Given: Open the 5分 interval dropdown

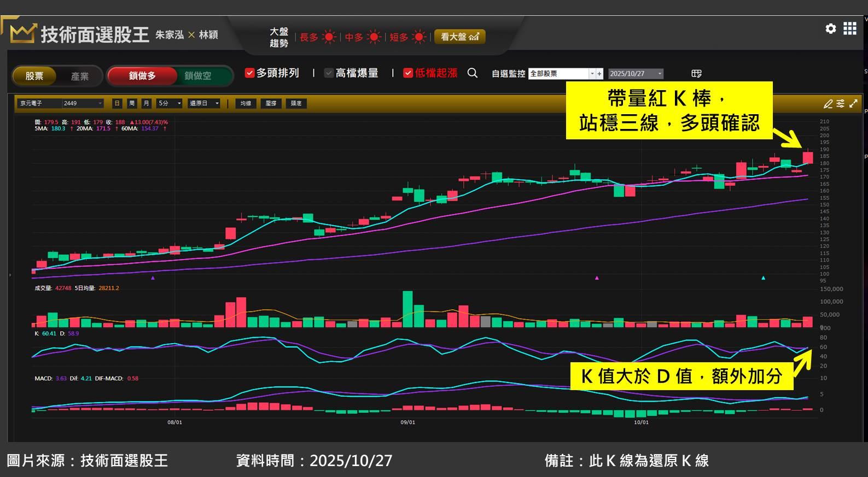Looking at the screenshot, I should 169,103.
